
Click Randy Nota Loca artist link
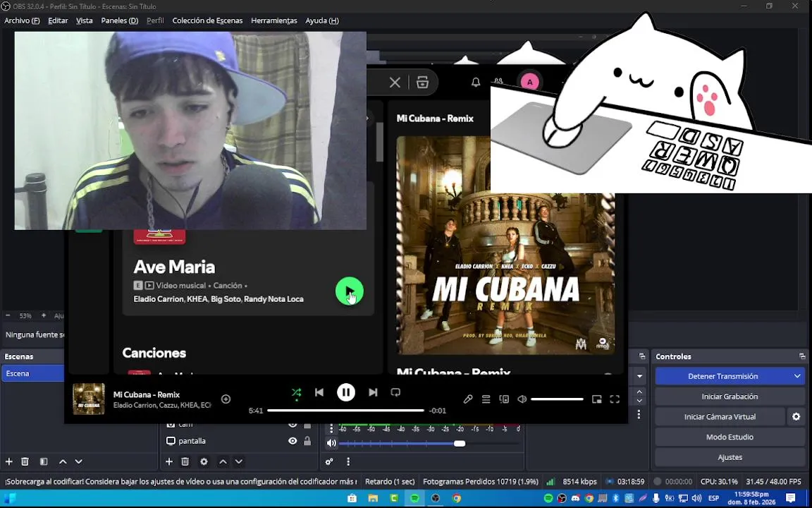point(273,299)
